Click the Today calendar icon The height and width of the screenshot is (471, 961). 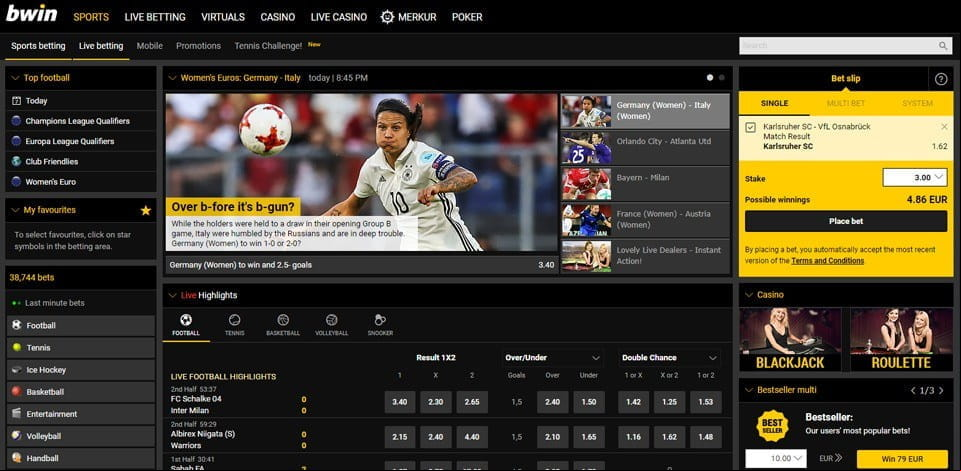(16, 101)
